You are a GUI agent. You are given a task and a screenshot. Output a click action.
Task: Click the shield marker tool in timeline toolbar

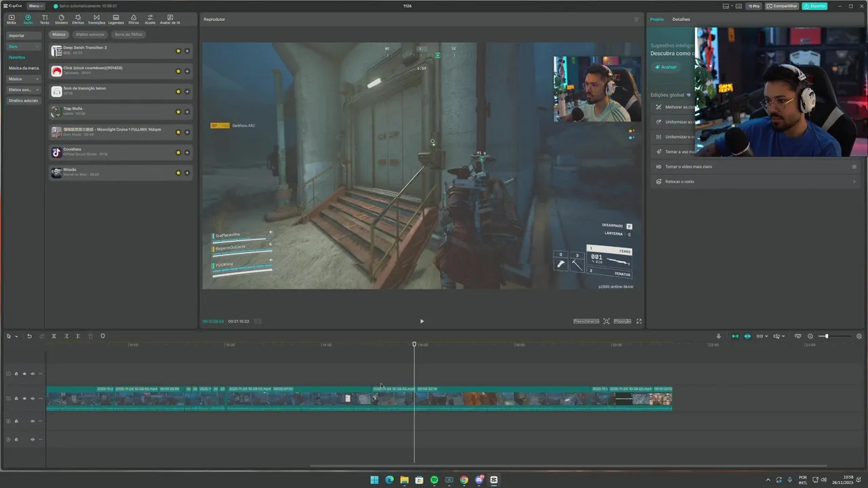(102, 336)
